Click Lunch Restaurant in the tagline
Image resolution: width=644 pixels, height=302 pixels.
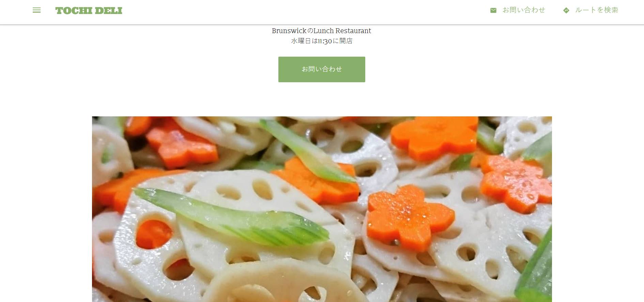(342, 31)
